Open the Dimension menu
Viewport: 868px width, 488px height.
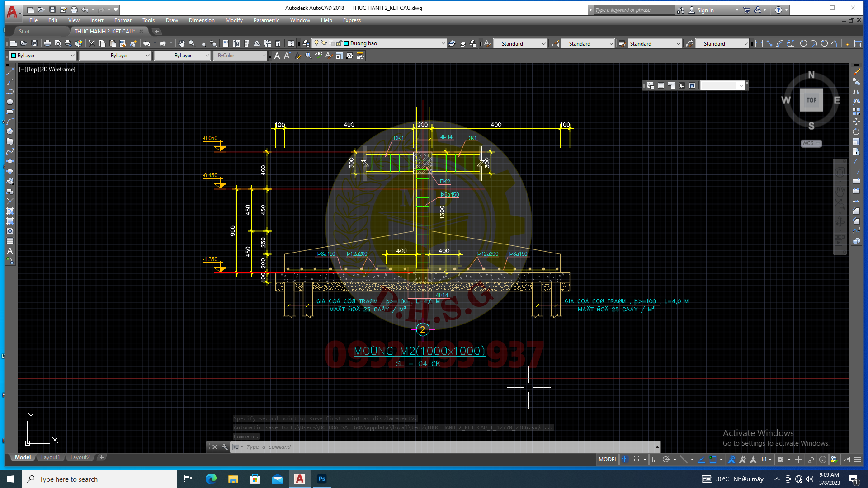[201, 20]
